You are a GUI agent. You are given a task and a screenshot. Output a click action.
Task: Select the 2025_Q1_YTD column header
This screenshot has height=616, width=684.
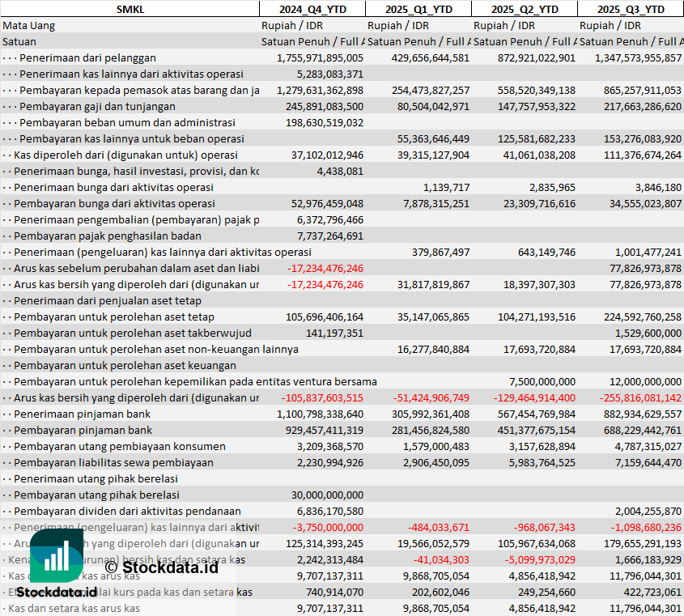(418, 9)
